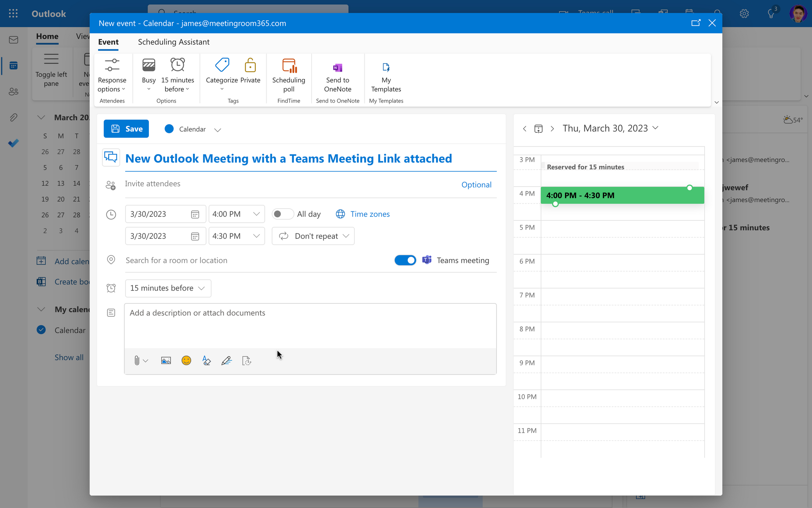Click the emoji sticker icon
Viewport: 812px width, 508px height.
[x=186, y=361]
